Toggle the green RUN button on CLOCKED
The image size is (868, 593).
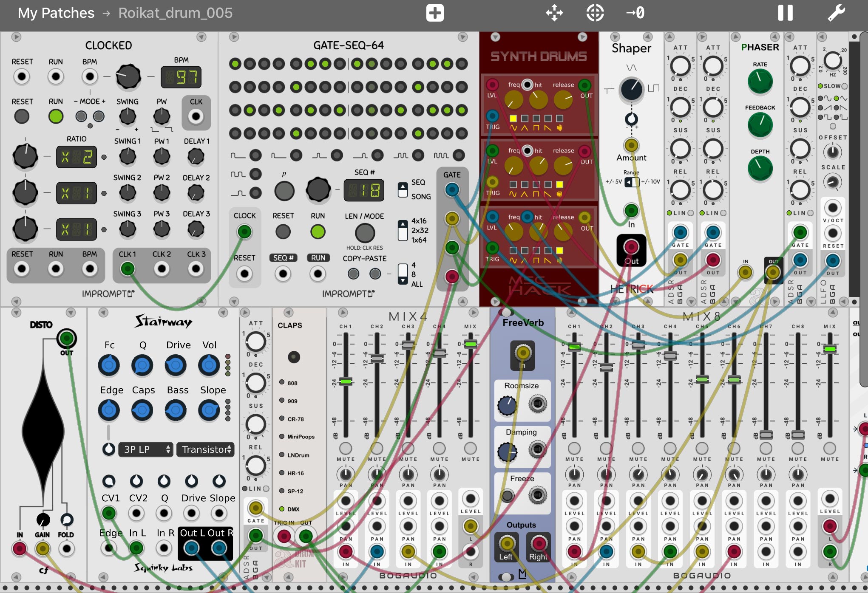click(x=56, y=116)
